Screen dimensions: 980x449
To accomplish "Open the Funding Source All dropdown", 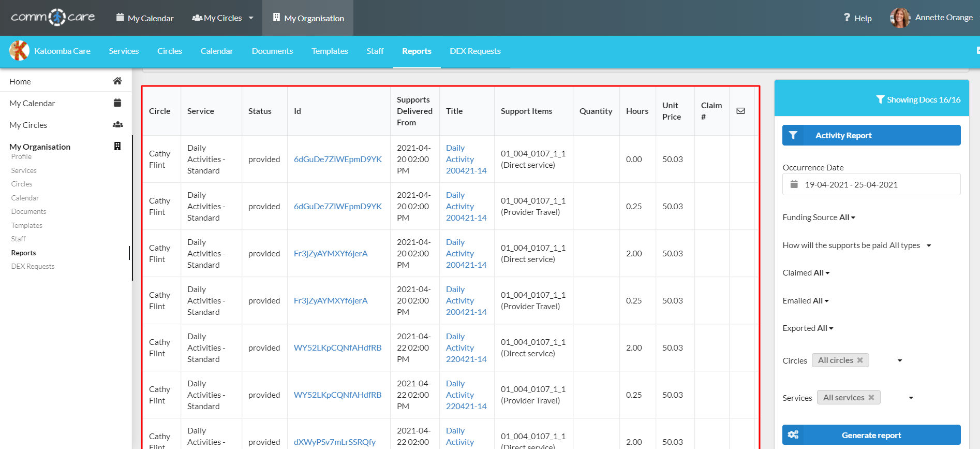I will click(x=819, y=218).
